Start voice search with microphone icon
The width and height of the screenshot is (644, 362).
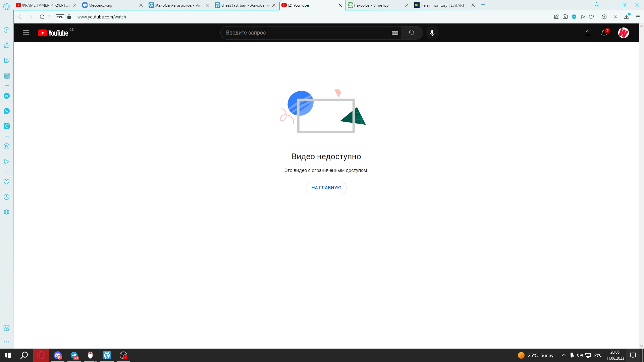pos(432,33)
